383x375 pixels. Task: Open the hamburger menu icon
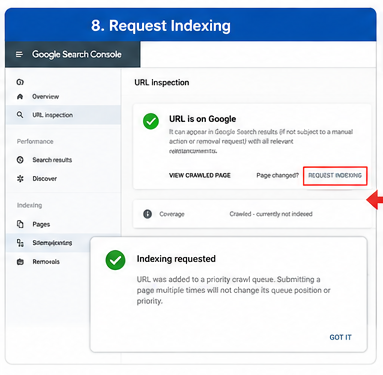coord(19,54)
